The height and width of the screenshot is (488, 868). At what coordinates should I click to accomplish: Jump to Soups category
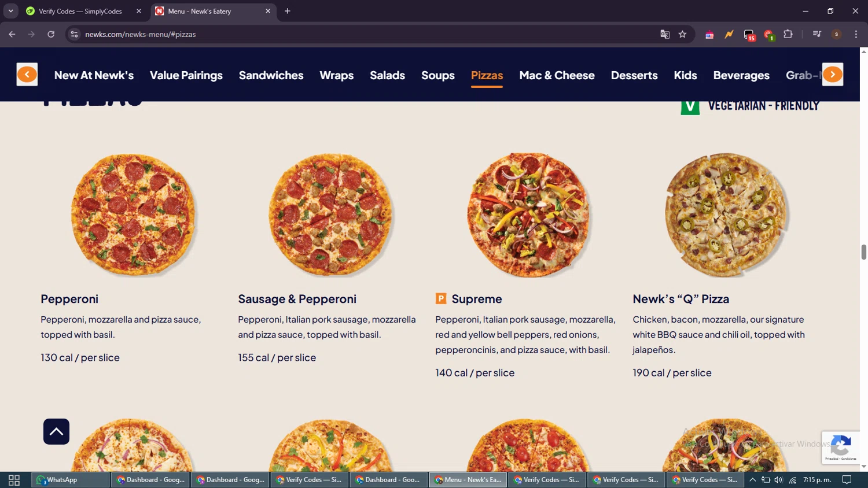pyautogui.click(x=438, y=75)
